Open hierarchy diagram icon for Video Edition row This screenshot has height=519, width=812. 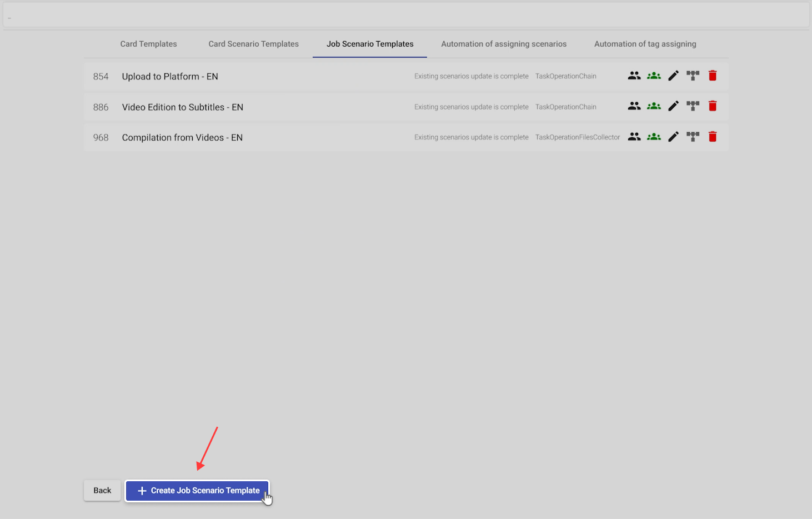tap(693, 106)
